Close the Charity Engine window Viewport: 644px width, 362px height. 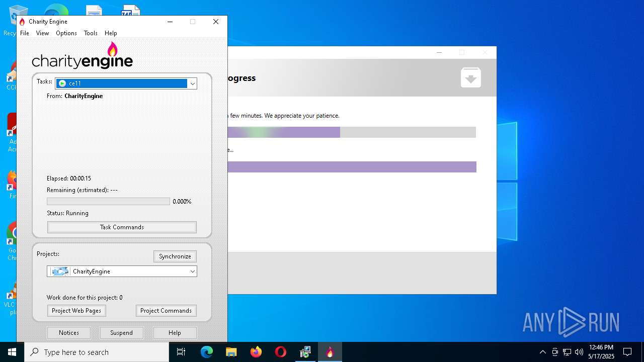click(216, 22)
